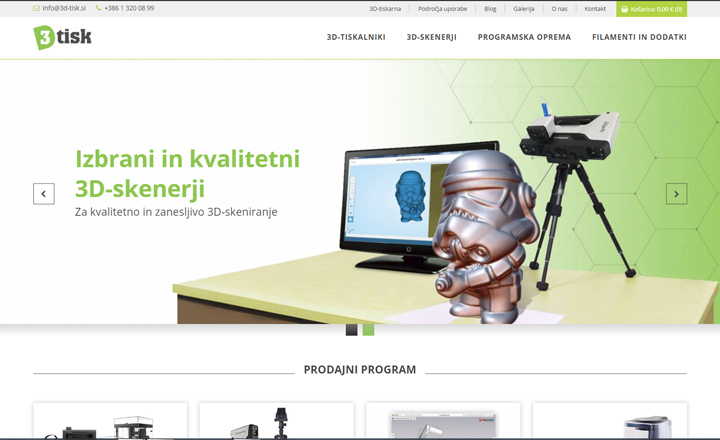This screenshot has height=440, width=720.
Task: Open the third product card with software window
Action: [x=443, y=421]
